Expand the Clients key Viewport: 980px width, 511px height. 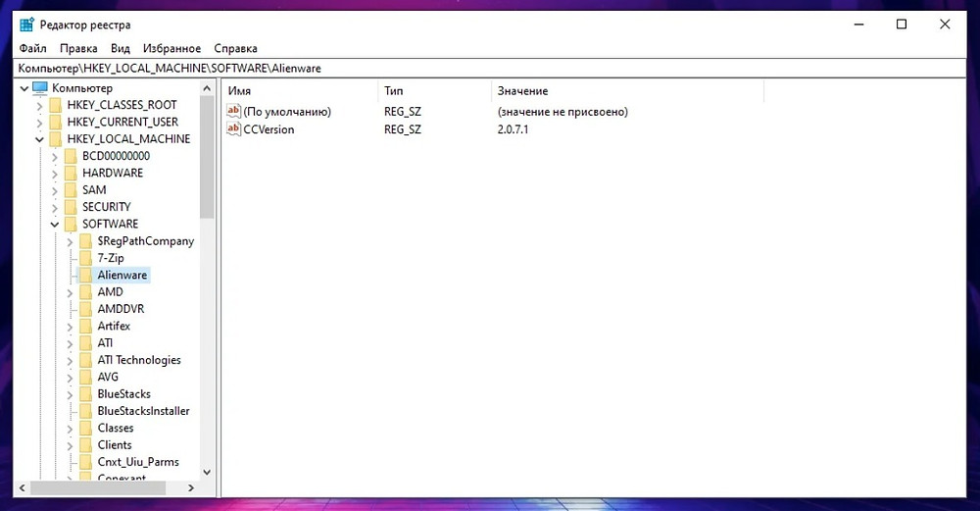pyautogui.click(x=70, y=445)
